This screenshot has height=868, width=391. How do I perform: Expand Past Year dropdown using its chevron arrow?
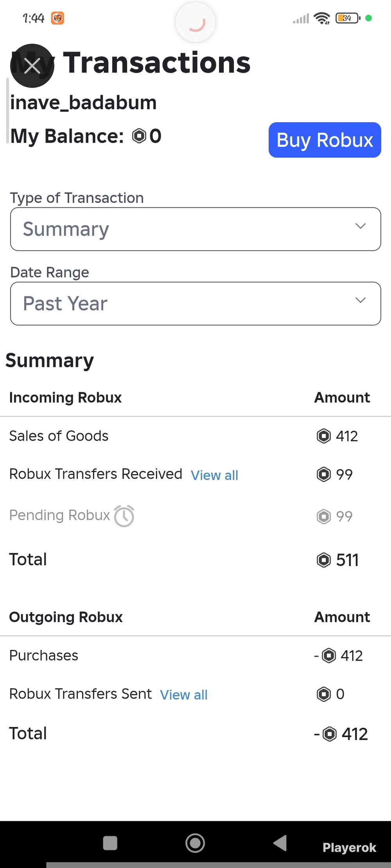click(x=360, y=300)
